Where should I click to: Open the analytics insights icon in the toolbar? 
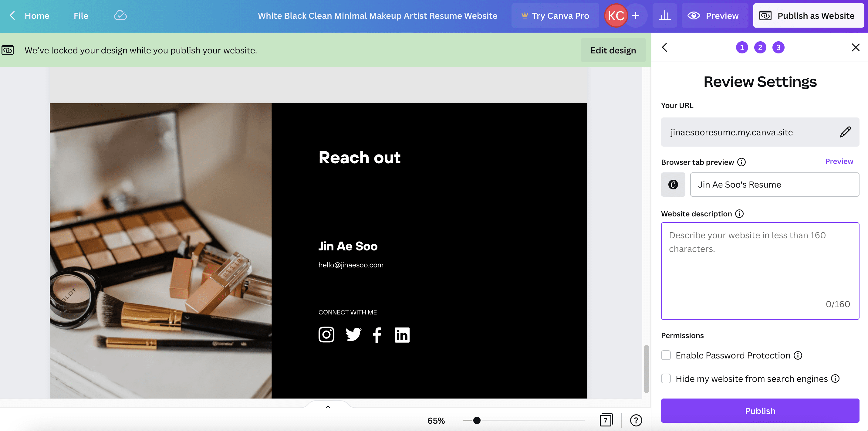point(664,15)
